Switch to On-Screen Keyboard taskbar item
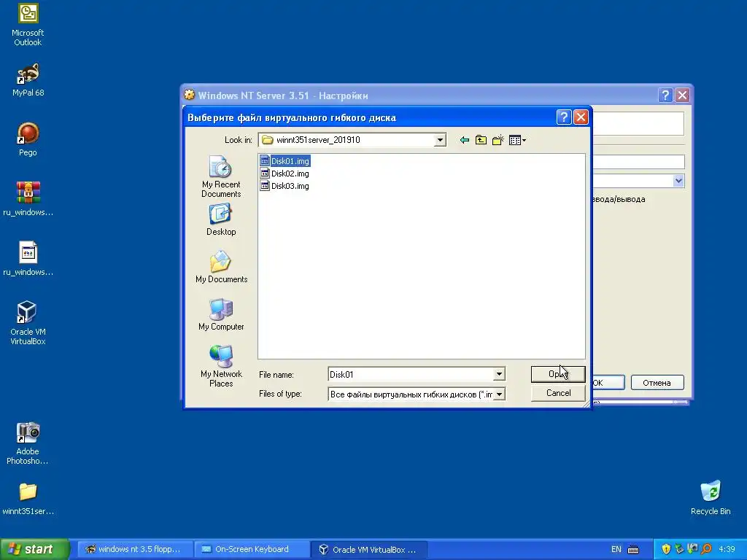 pyautogui.click(x=251, y=550)
